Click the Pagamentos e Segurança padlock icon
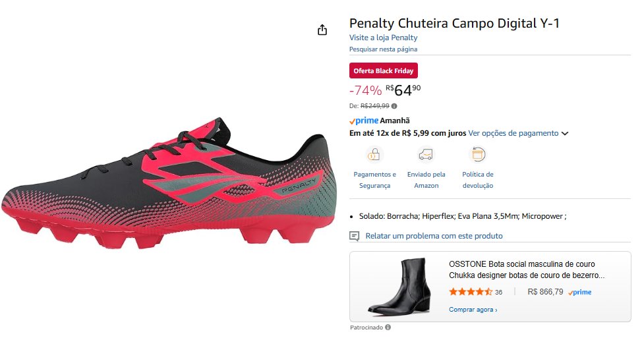The height and width of the screenshot is (340, 644). 374,155
